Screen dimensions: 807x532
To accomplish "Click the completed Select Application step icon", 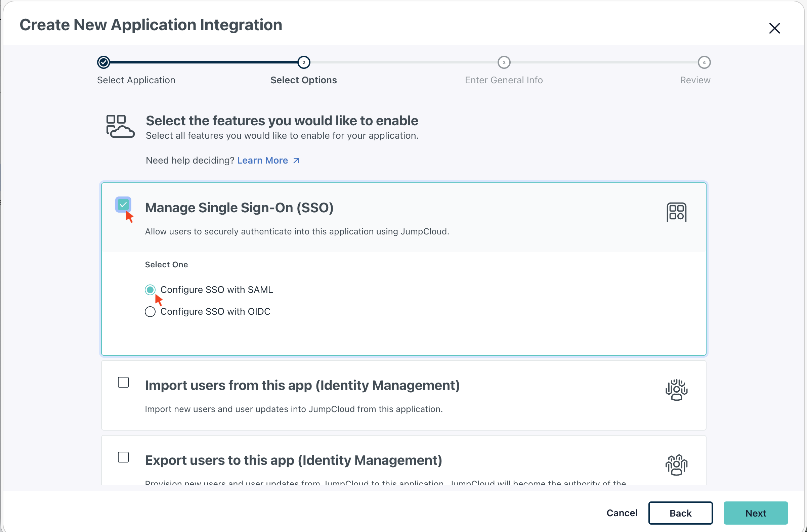I will (x=103, y=62).
